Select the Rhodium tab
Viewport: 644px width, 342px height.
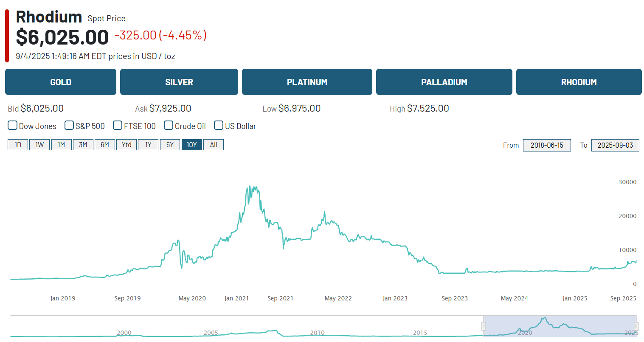click(x=579, y=82)
